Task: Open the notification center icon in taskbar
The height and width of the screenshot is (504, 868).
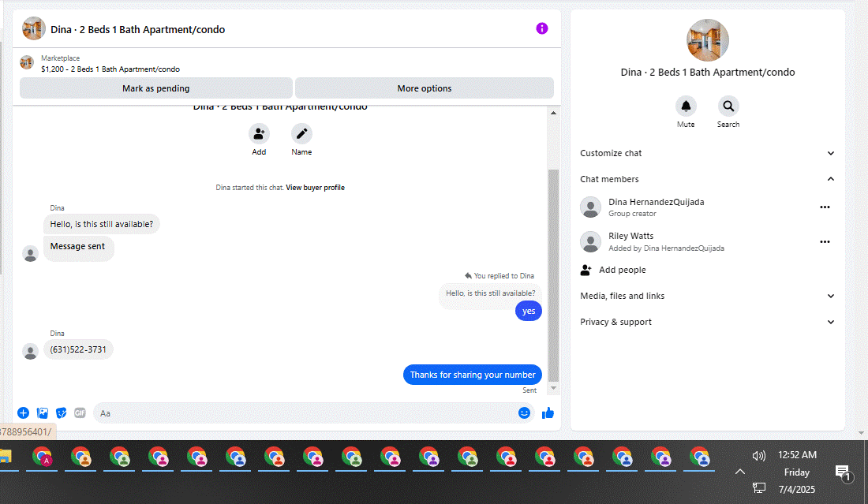Action: [844, 473]
